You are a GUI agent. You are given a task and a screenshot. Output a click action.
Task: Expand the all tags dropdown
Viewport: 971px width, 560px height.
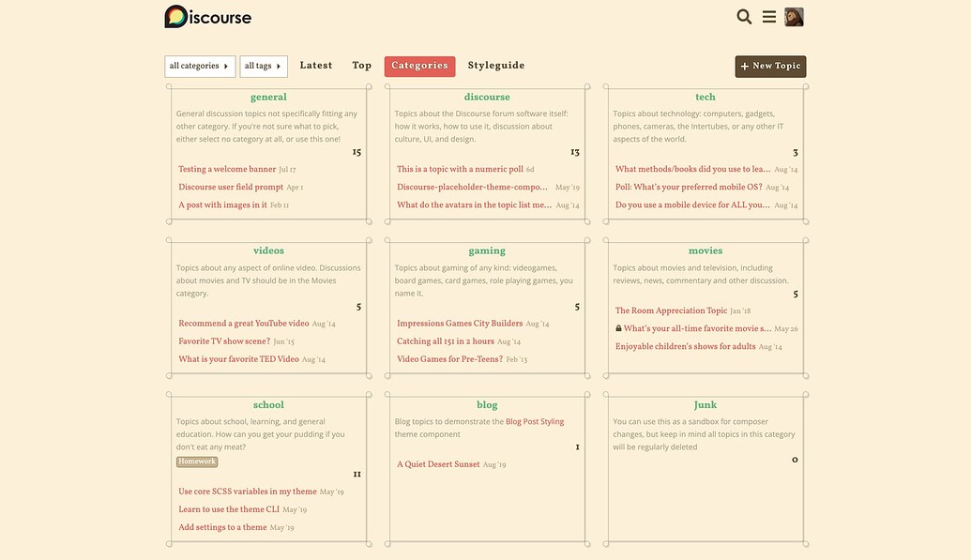click(x=264, y=66)
